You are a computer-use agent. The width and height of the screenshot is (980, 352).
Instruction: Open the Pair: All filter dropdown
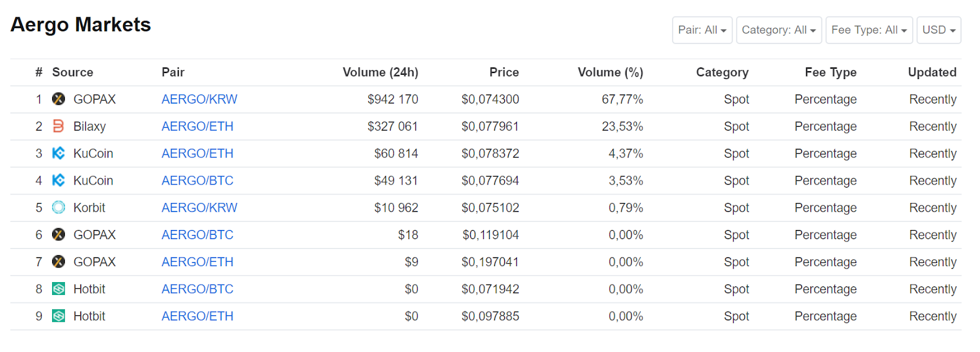pyautogui.click(x=702, y=30)
